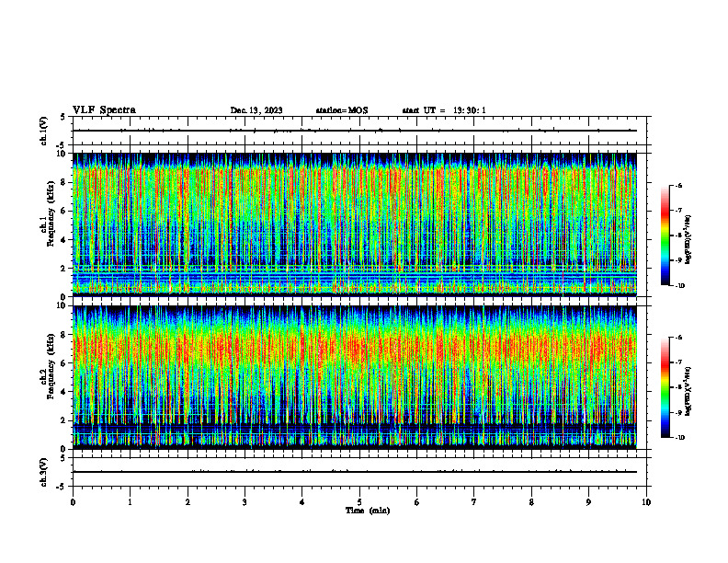Click the ch.3(V) waveform trace panel
Screen dimensions: 728x563
359,472
